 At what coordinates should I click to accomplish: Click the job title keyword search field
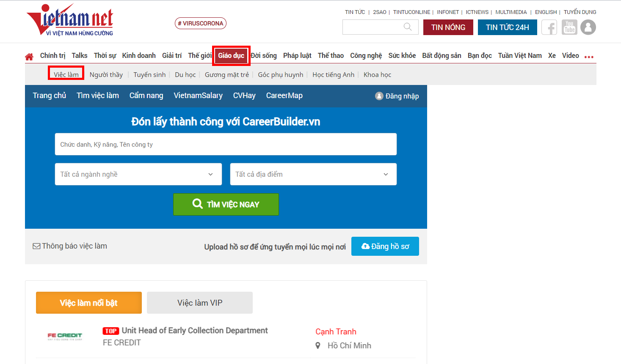(x=226, y=144)
